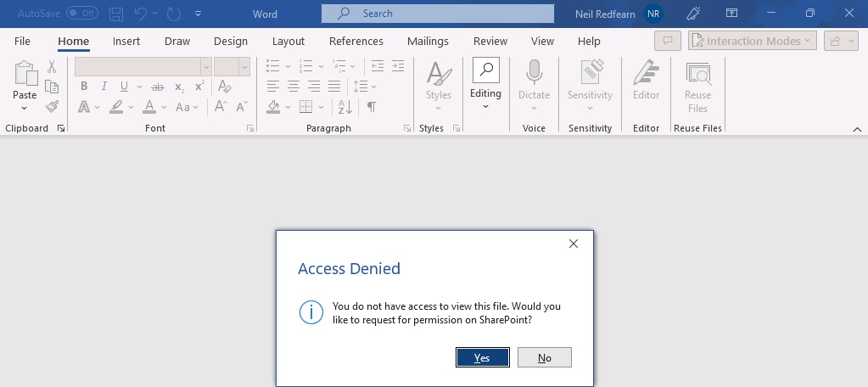868x387 pixels.
Task: Open the Interaction Modes dropdown
Action: click(752, 41)
